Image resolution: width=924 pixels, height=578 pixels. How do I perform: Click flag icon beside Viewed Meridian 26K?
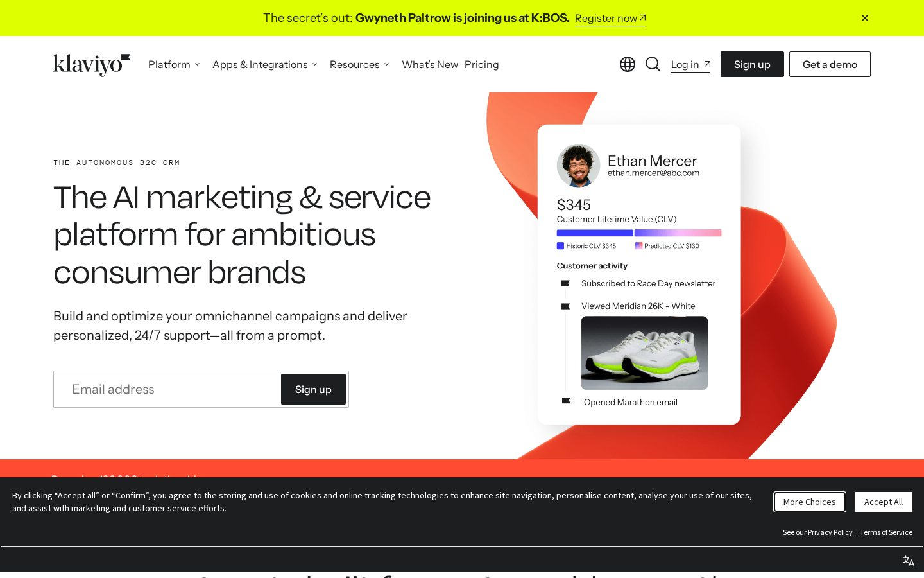(x=565, y=306)
